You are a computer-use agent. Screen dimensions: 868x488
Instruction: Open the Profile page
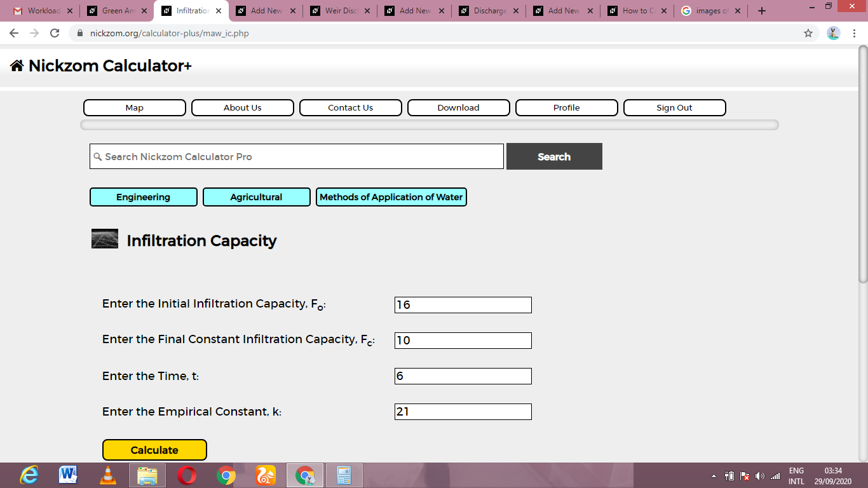click(x=567, y=107)
